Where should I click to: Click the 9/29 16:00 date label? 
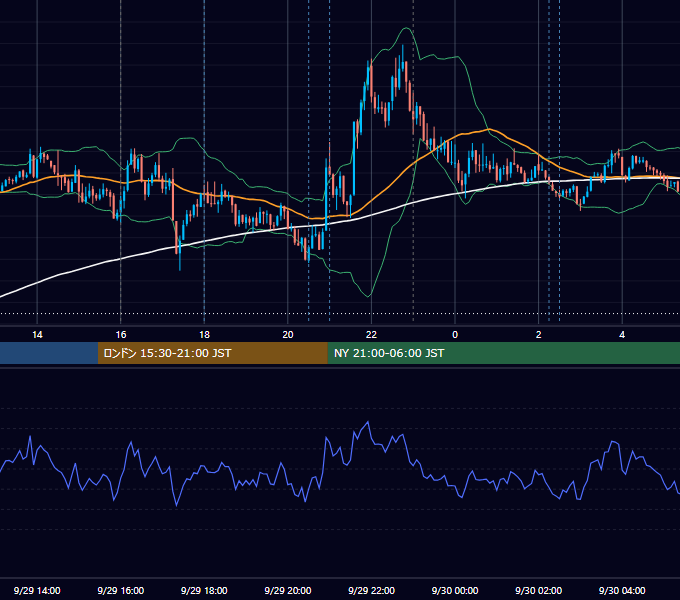click(x=121, y=590)
